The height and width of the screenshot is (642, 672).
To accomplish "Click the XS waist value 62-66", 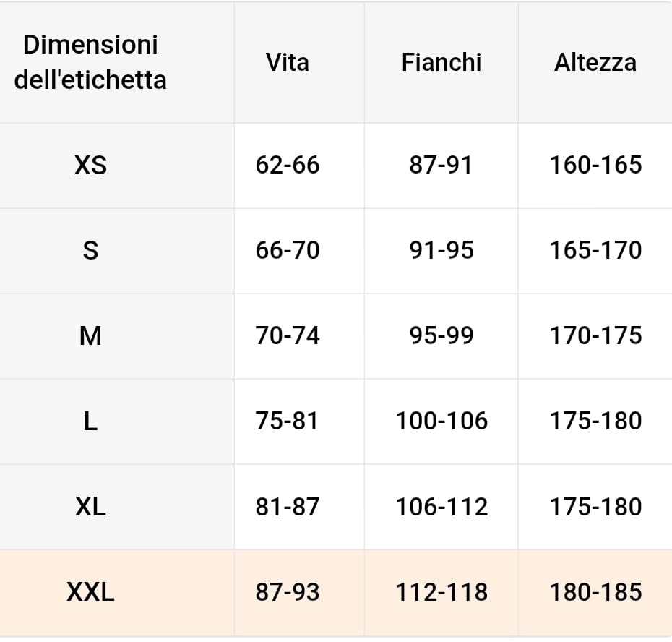I will [x=288, y=166].
